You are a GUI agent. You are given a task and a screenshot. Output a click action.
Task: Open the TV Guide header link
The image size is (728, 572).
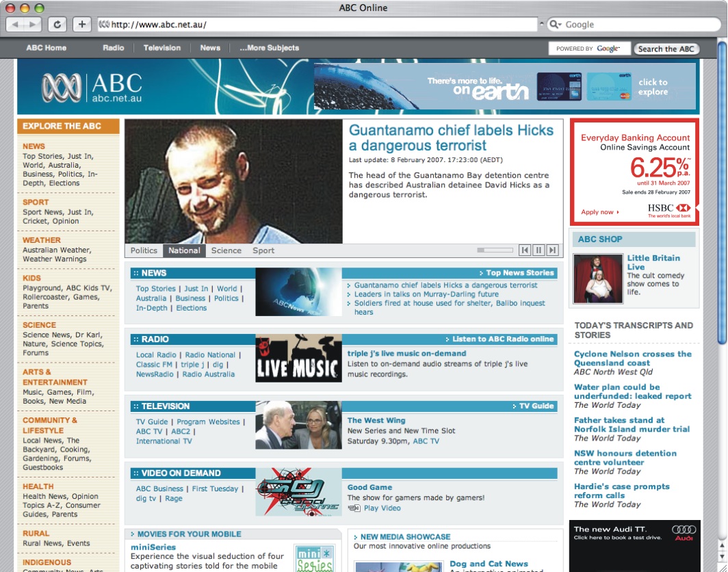(536, 406)
